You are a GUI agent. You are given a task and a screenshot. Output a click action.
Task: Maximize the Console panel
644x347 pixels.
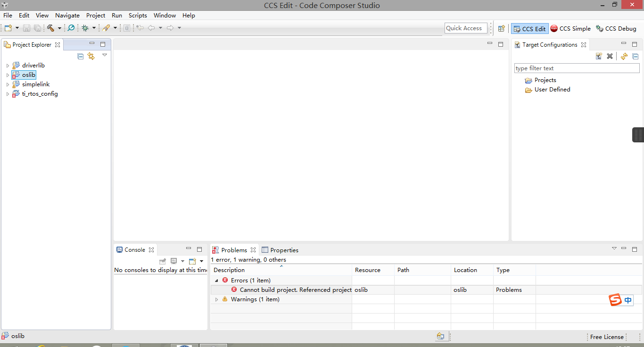pos(199,249)
